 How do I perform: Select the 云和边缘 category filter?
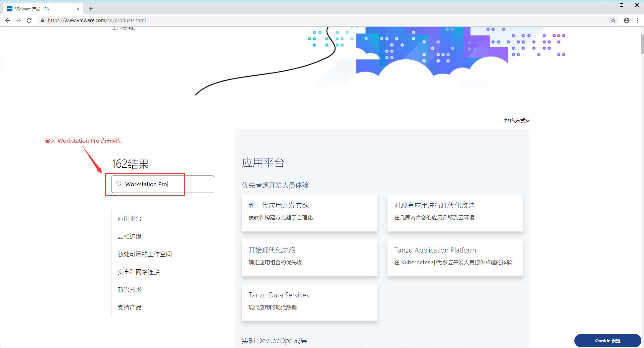click(x=130, y=236)
